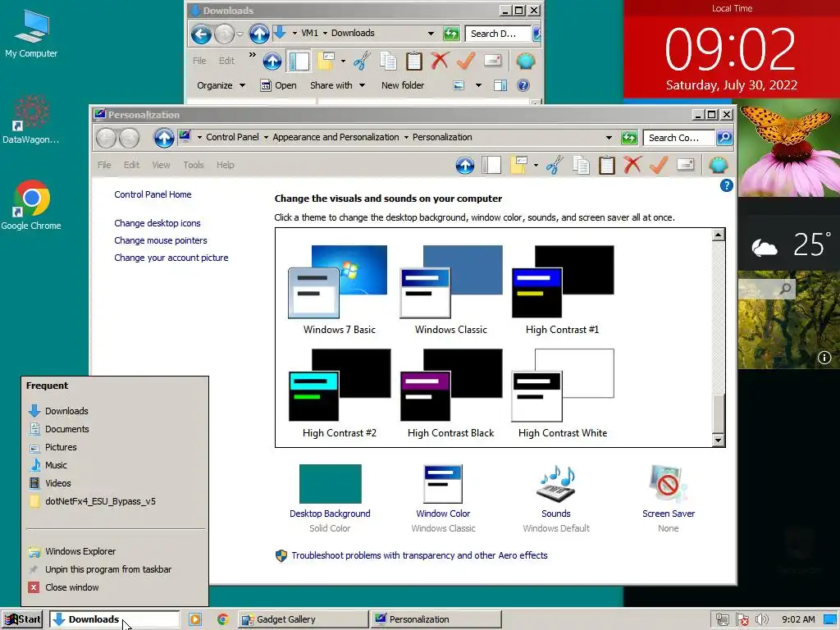Viewport: 840px width, 630px height.
Task: Click green Refresh icon in Personalization address bar
Action: click(x=629, y=138)
